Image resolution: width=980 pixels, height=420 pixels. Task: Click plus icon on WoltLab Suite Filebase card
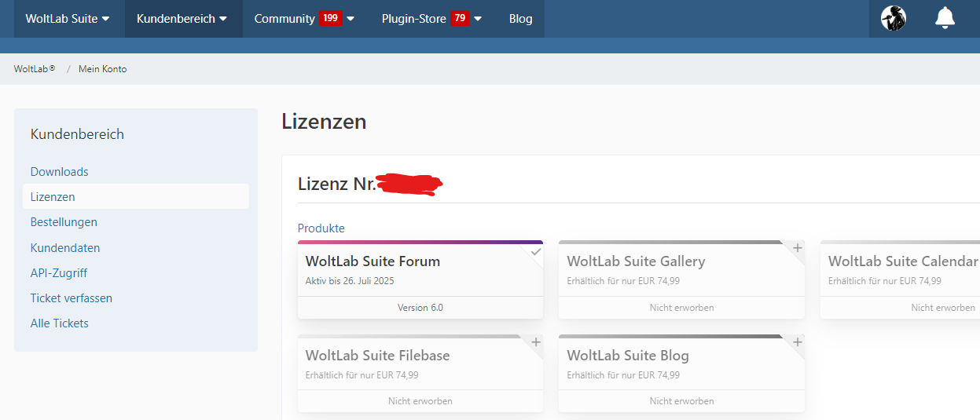click(536, 342)
